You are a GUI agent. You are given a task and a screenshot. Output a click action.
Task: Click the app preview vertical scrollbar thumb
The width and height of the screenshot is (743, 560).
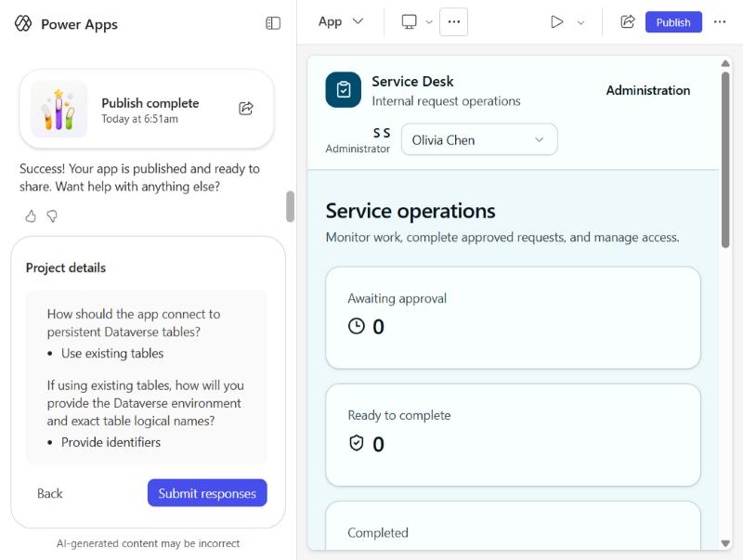point(725,160)
